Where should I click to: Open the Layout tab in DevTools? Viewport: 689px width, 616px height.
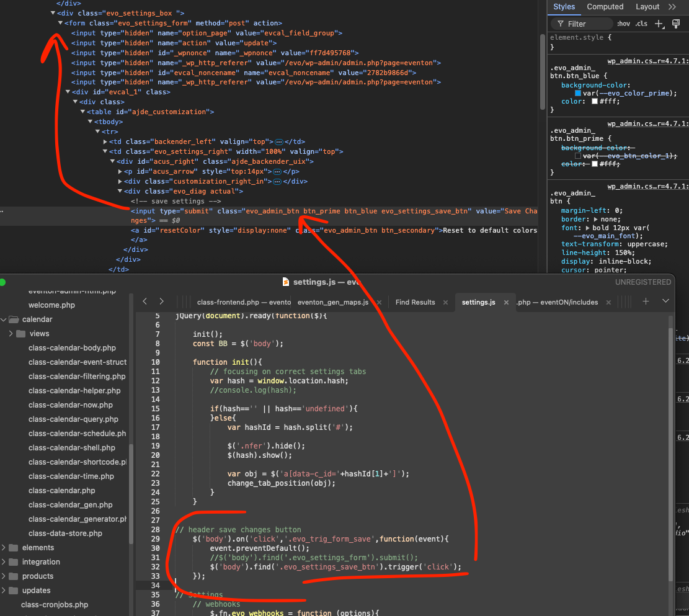coord(647,7)
